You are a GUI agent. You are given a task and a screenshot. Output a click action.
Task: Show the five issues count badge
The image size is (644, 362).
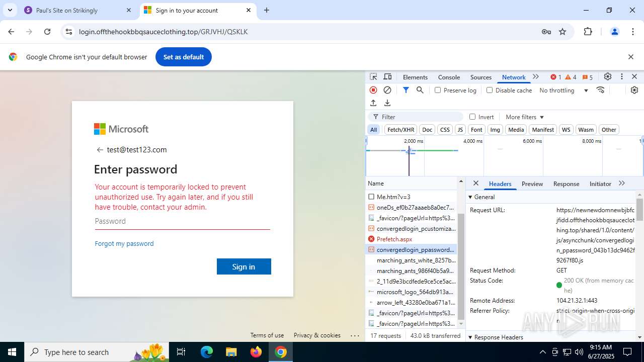point(588,77)
